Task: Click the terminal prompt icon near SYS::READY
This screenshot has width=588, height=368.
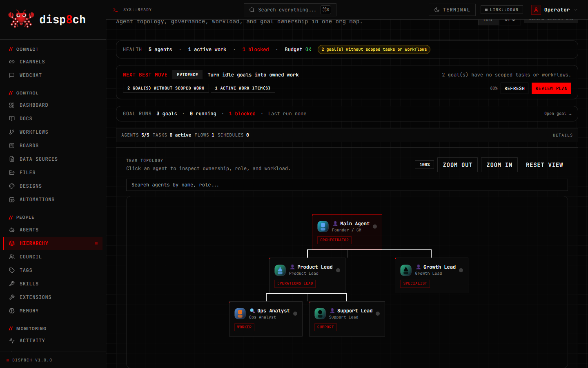Action: pyautogui.click(x=115, y=10)
